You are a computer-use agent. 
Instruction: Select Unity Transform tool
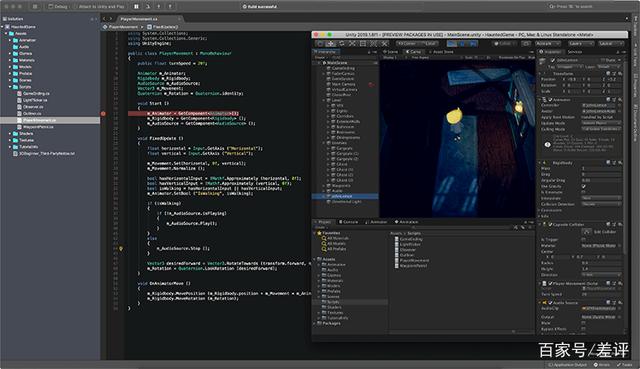point(373,43)
